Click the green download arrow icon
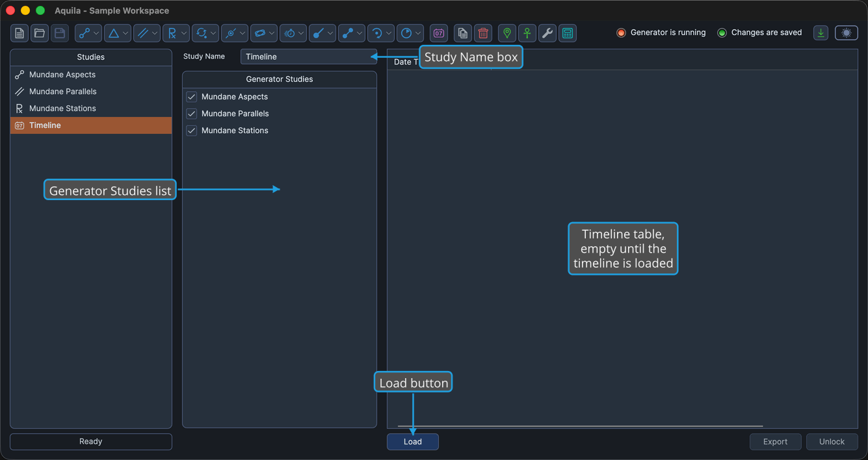Viewport: 868px width, 460px height. tap(821, 33)
